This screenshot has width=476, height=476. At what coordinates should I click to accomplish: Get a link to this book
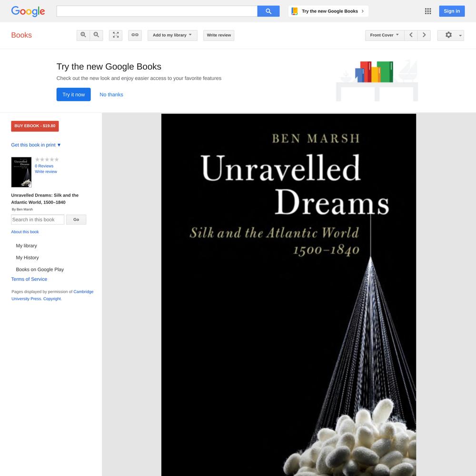[x=135, y=35]
